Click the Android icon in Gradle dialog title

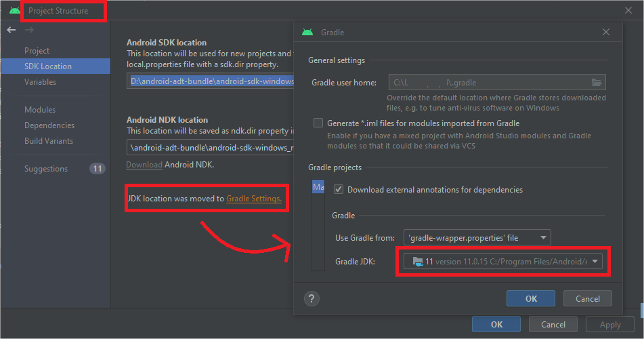(307, 32)
